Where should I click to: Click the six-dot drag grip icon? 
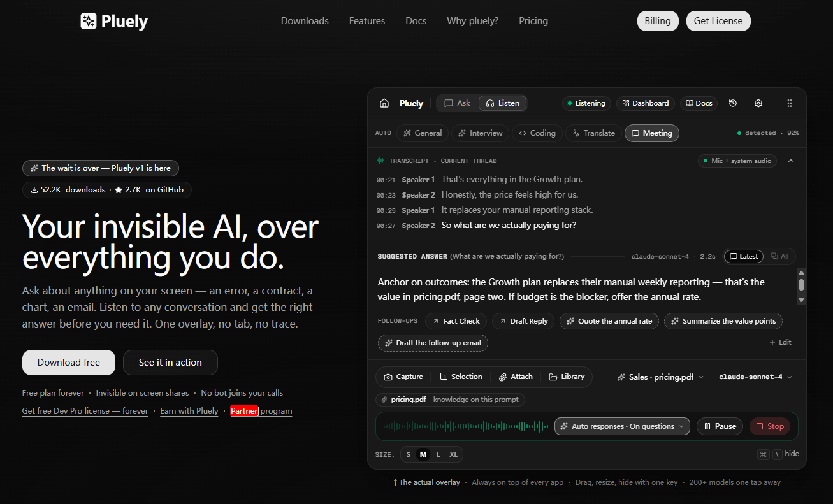pos(790,103)
